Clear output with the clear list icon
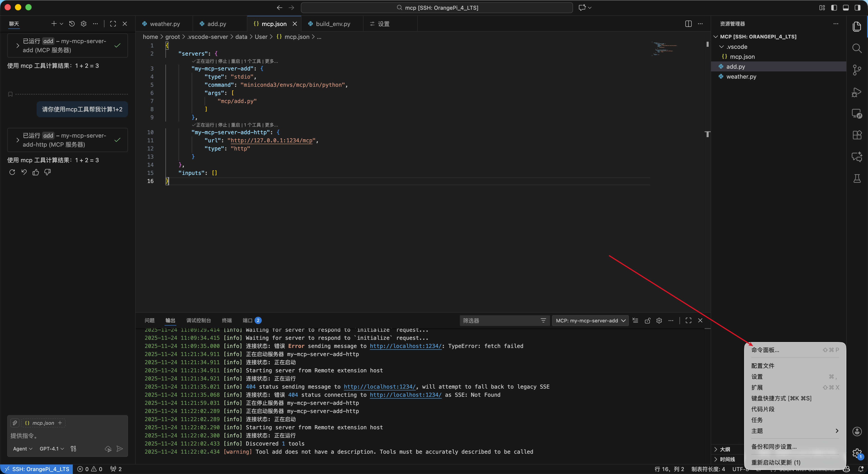The height and width of the screenshot is (474, 868). [x=635, y=320]
